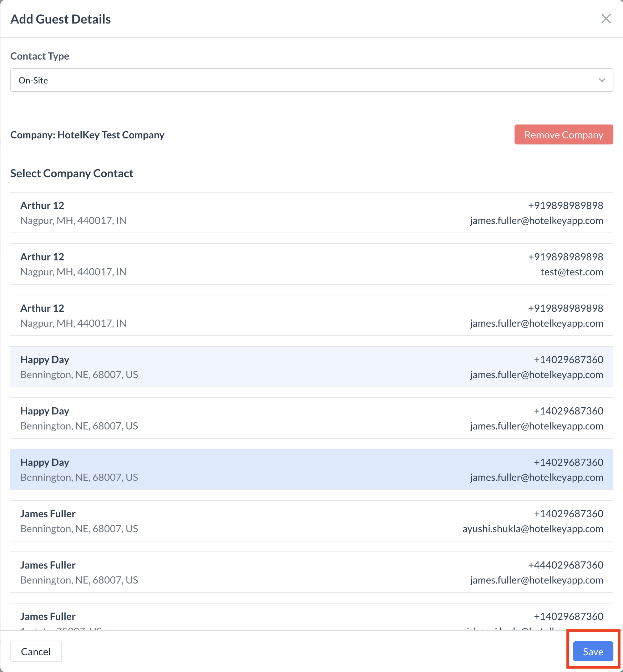Open the Contact Type dropdown

click(311, 80)
